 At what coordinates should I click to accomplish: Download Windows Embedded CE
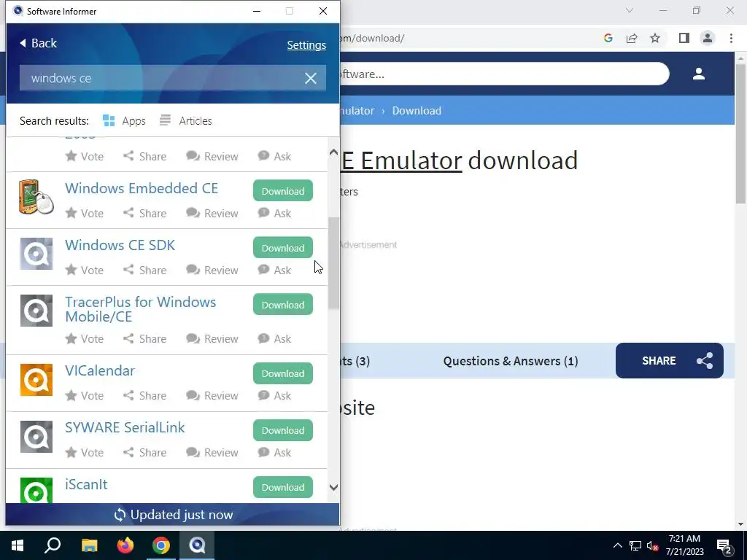(x=283, y=191)
